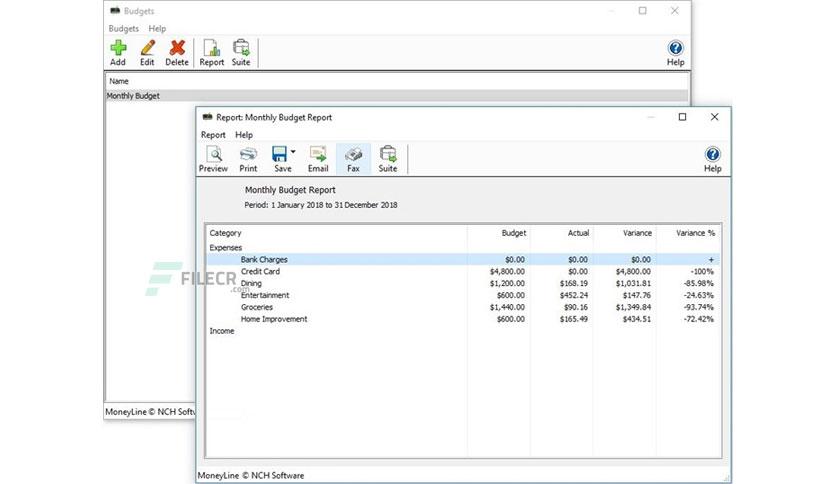The image size is (836, 484).
Task: Click the Actual column header
Action: coord(578,233)
